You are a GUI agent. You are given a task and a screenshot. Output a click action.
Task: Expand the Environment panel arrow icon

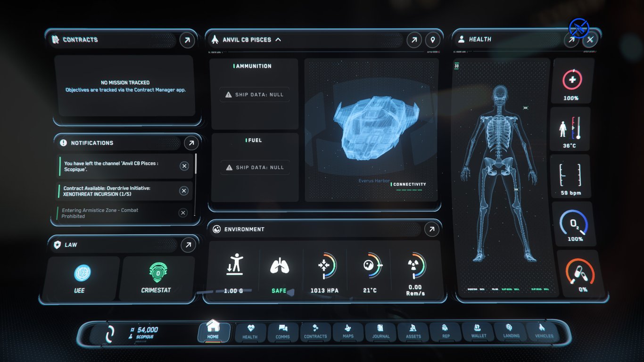pyautogui.click(x=432, y=230)
